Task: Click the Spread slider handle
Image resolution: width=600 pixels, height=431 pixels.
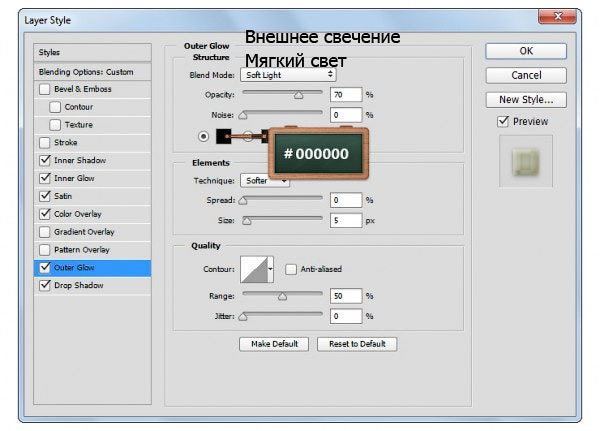Action: (x=243, y=201)
